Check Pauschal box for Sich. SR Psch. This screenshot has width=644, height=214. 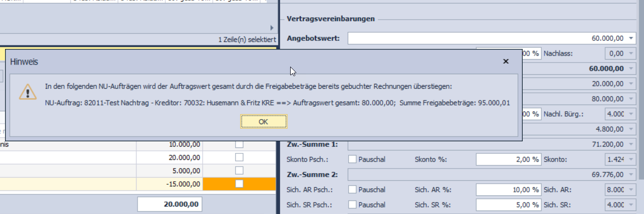[x=353, y=205]
